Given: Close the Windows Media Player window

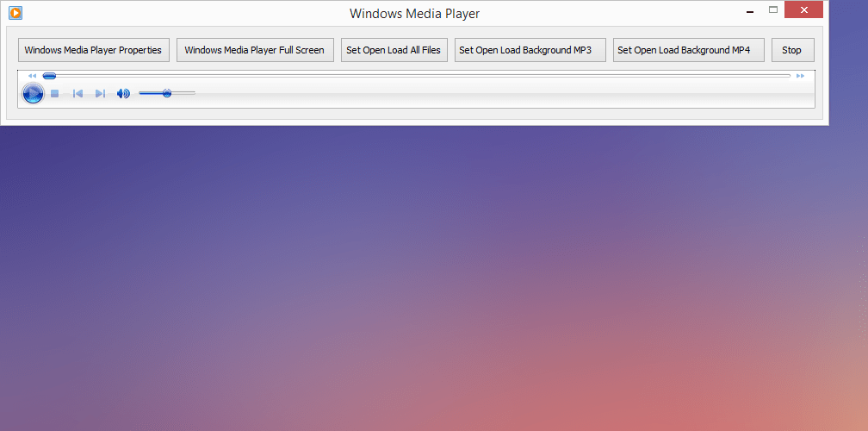Looking at the screenshot, I should 803,10.
